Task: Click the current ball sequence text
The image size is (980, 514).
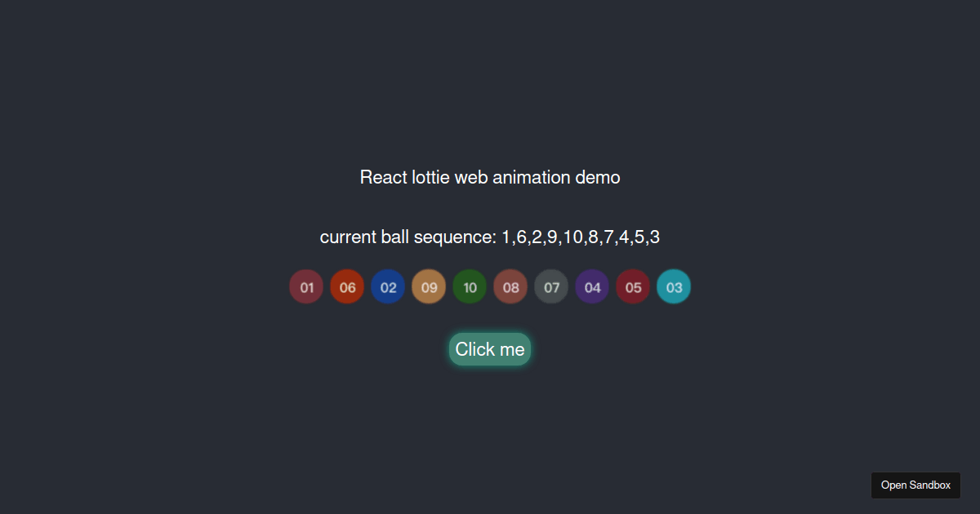Action: coord(489,237)
